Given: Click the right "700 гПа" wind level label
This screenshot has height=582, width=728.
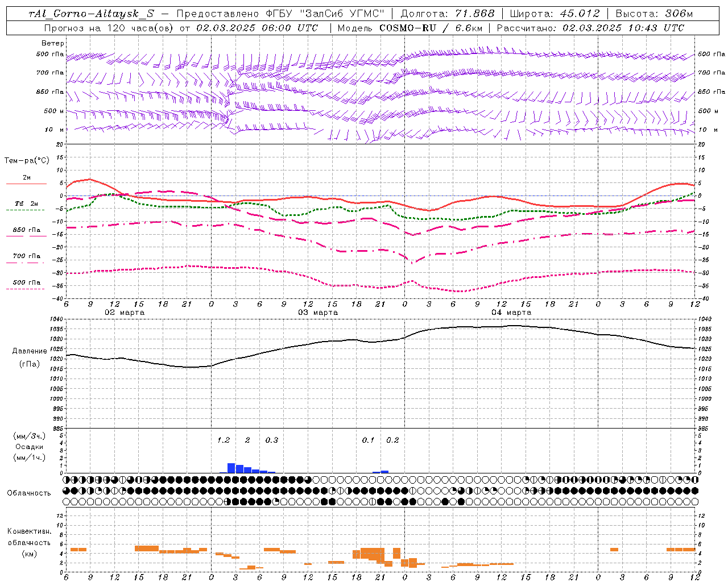Looking at the screenshot, I should (x=712, y=73).
